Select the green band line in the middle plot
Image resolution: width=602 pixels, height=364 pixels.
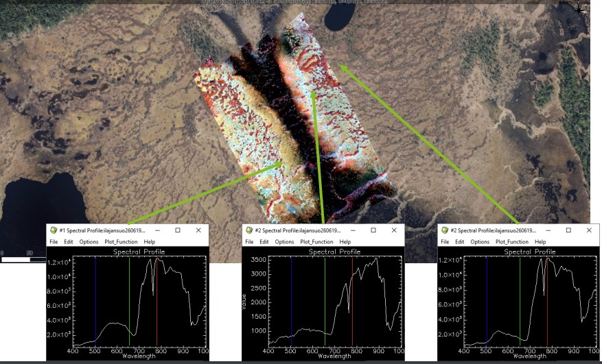coord(325,302)
